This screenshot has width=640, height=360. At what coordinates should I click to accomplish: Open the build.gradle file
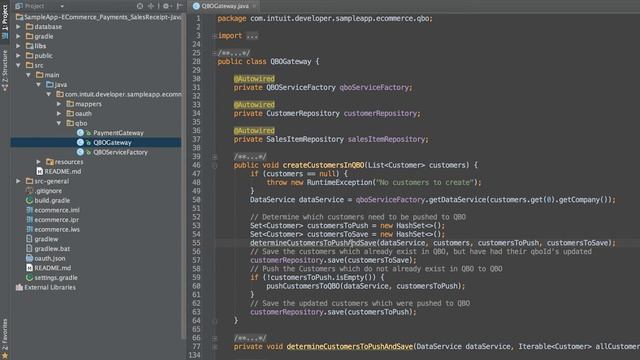click(x=52, y=200)
